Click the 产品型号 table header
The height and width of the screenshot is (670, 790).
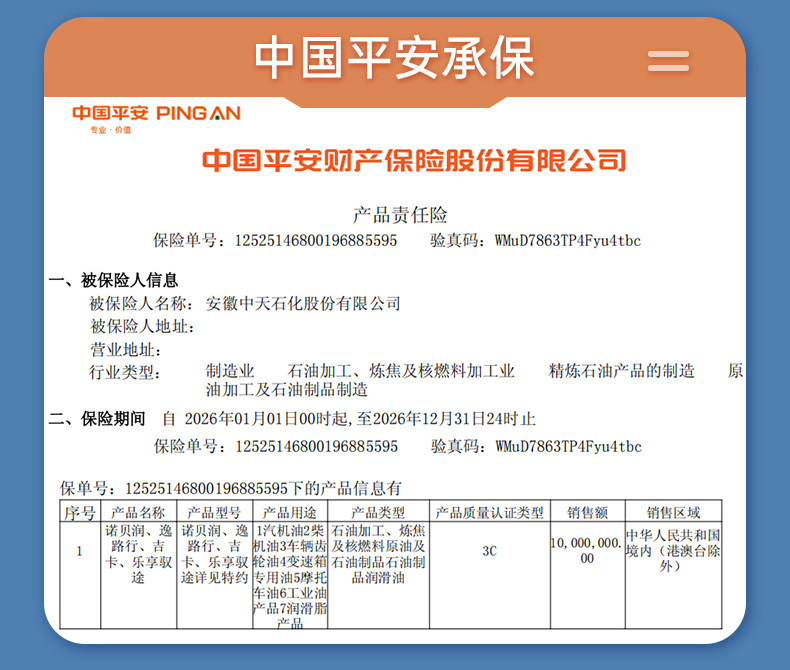coord(214,512)
